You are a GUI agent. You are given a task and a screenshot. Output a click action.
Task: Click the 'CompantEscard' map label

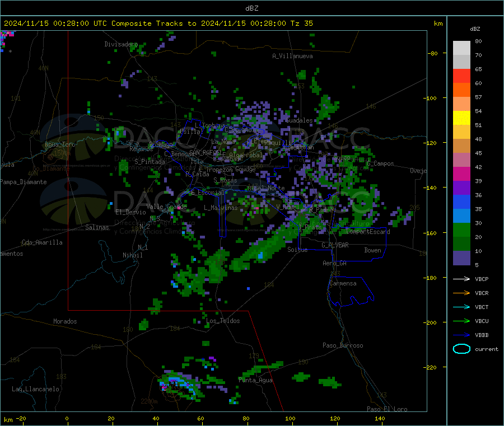pyautogui.click(x=368, y=232)
